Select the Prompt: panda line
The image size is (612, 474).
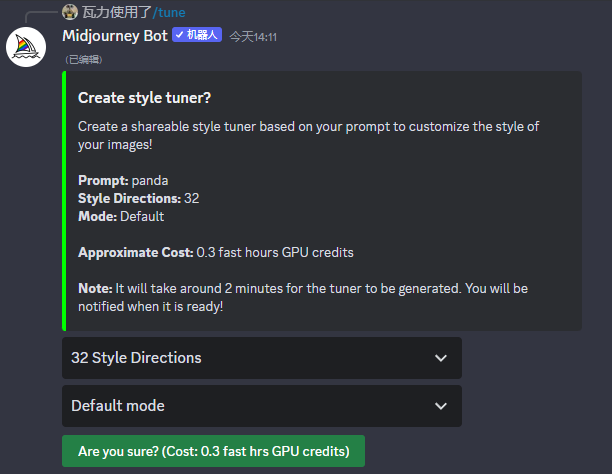[x=123, y=180]
